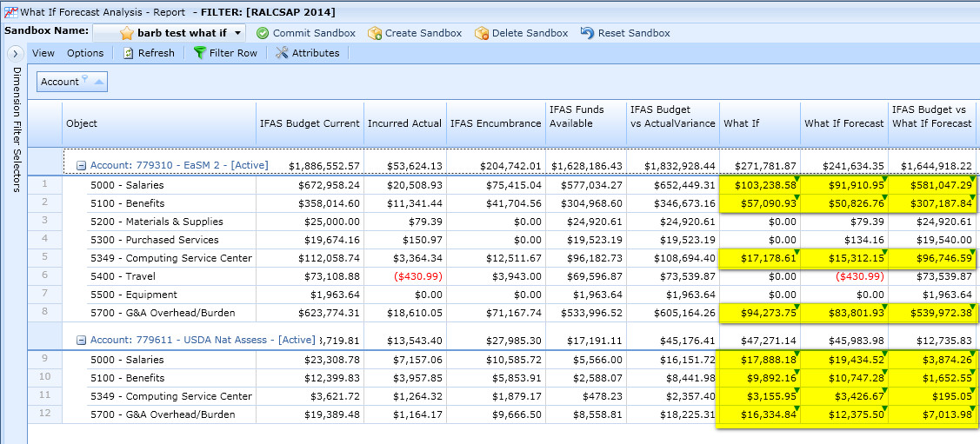980x444 pixels.
Task: Click the star icon in sandbox selector
Action: [x=127, y=33]
